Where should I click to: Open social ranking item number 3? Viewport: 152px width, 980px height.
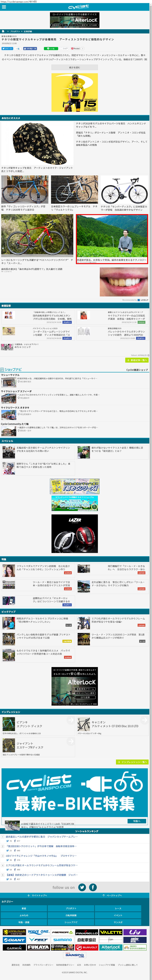(x=41, y=856)
